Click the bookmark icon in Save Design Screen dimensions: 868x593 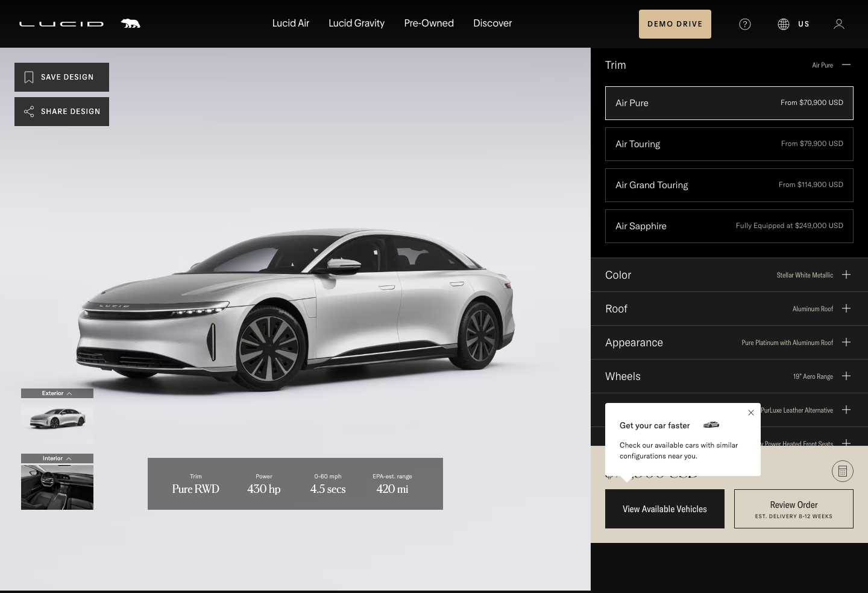tap(28, 77)
